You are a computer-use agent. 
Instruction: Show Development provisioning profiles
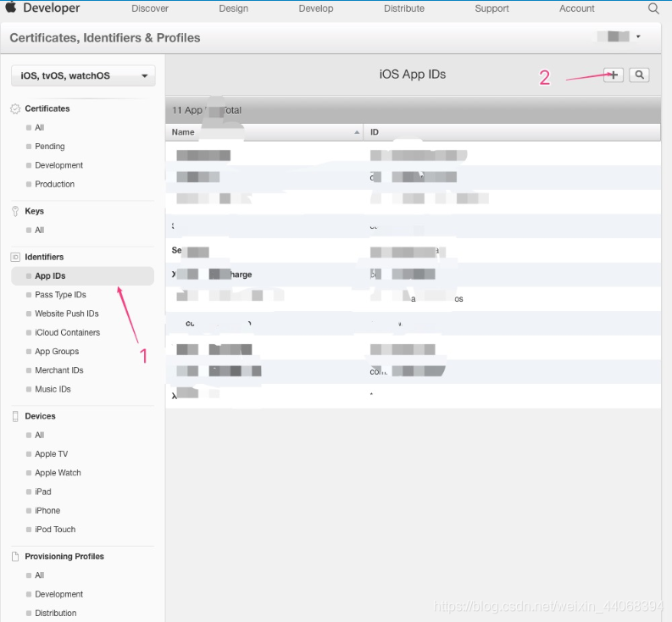58,594
